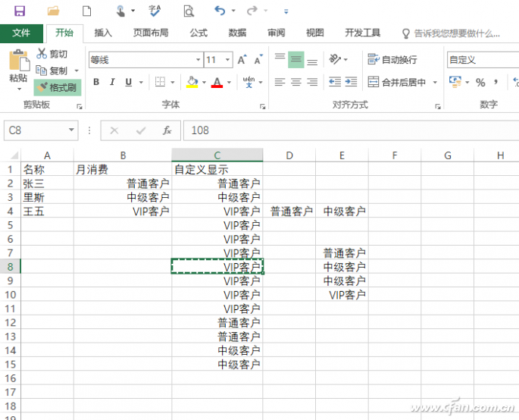Click the 粘贴 (Paste) button
The image size is (519, 420).
pyautogui.click(x=18, y=65)
